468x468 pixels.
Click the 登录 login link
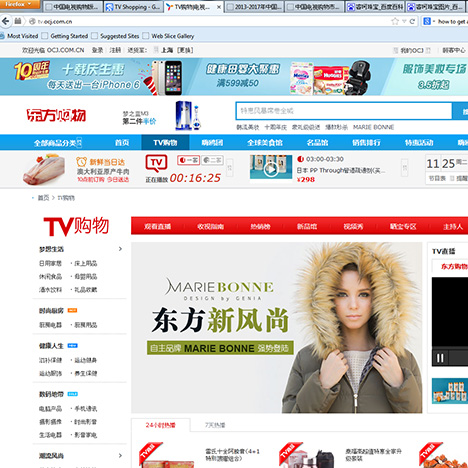tap(97, 50)
